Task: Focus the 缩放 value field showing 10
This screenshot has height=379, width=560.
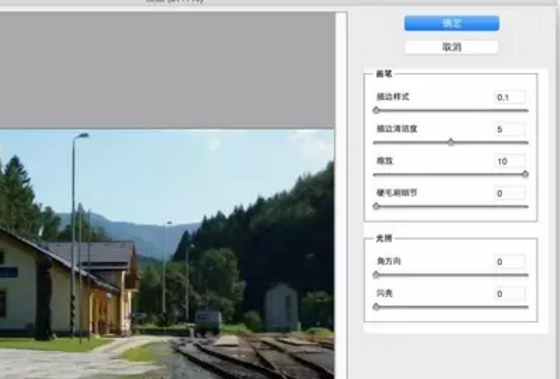Action: 510,161
